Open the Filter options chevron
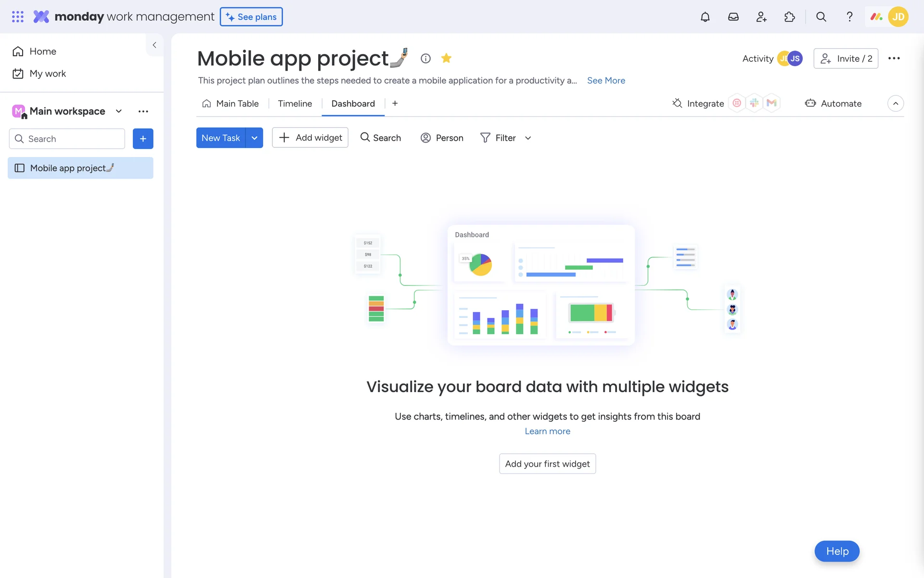The width and height of the screenshot is (924, 578). pos(528,138)
